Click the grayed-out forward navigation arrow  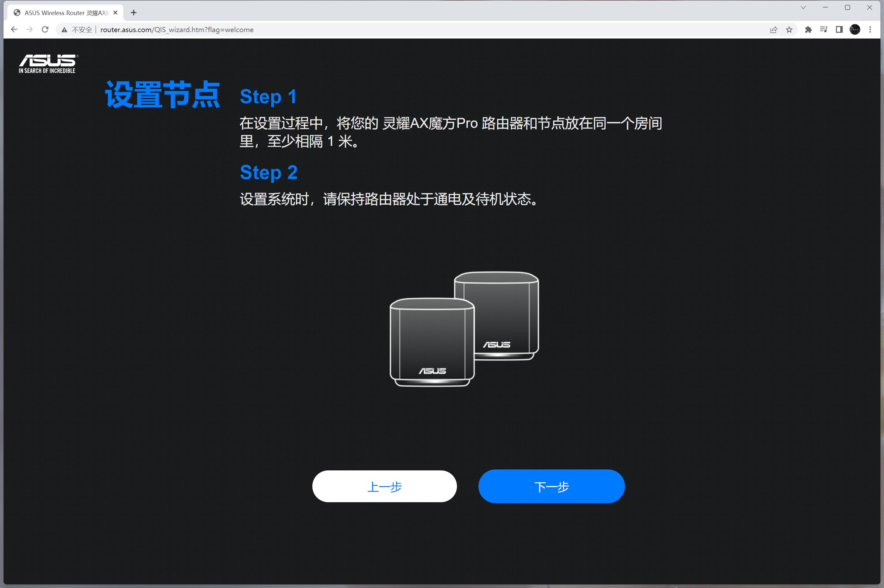tap(30, 29)
